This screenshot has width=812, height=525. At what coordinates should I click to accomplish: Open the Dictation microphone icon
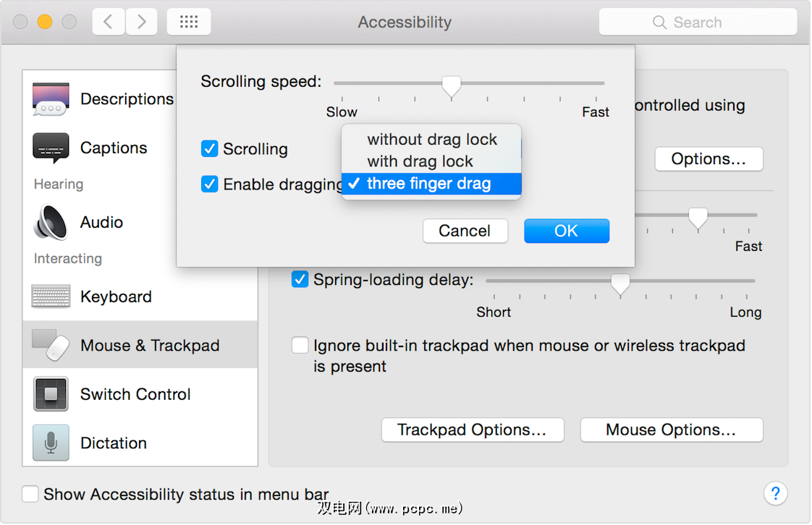(51, 443)
